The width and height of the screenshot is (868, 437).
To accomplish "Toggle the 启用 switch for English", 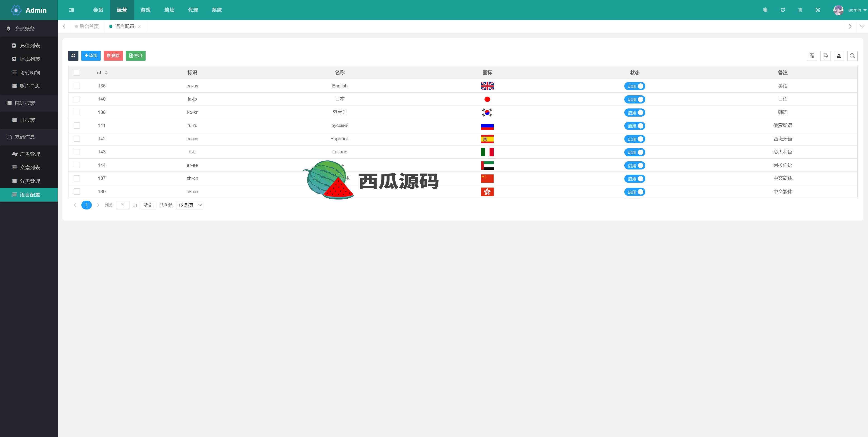I will pyautogui.click(x=634, y=86).
